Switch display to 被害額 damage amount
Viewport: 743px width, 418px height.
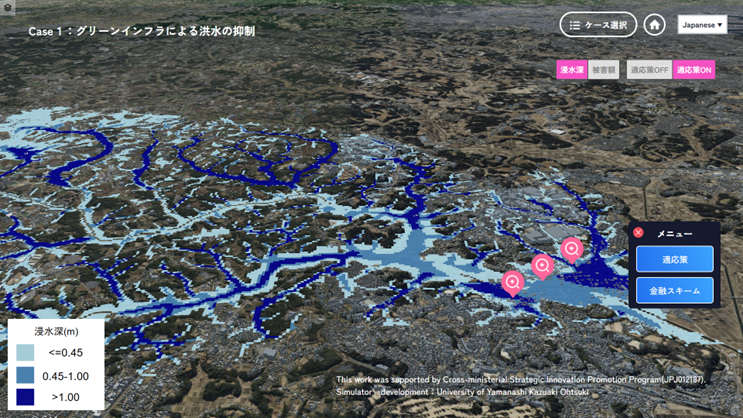tap(603, 70)
